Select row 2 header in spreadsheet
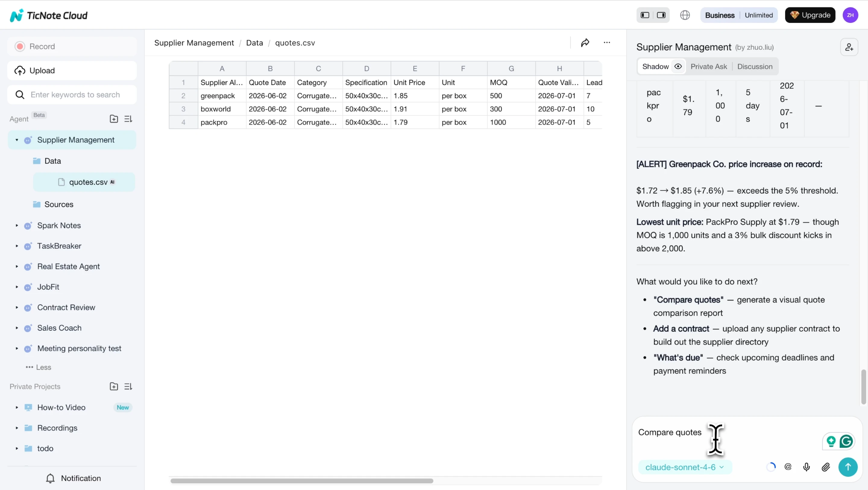This screenshot has height=490, width=868. tap(183, 96)
